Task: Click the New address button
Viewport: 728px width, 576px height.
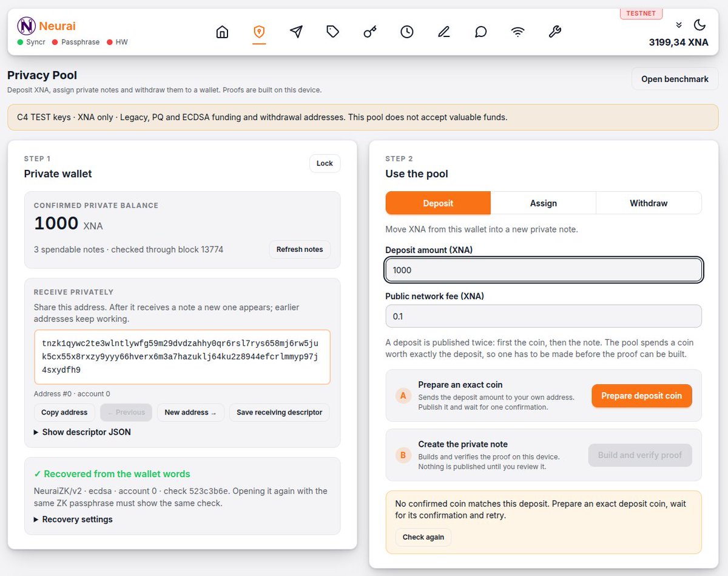Action: [190, 413]
